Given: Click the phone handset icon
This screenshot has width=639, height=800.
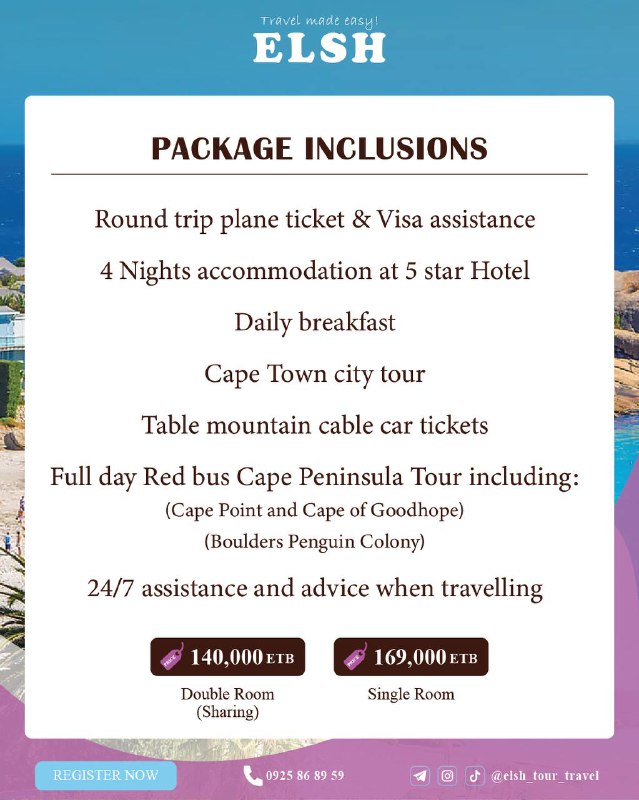Looking at the screenshot, I should click(x=253, y=776).
